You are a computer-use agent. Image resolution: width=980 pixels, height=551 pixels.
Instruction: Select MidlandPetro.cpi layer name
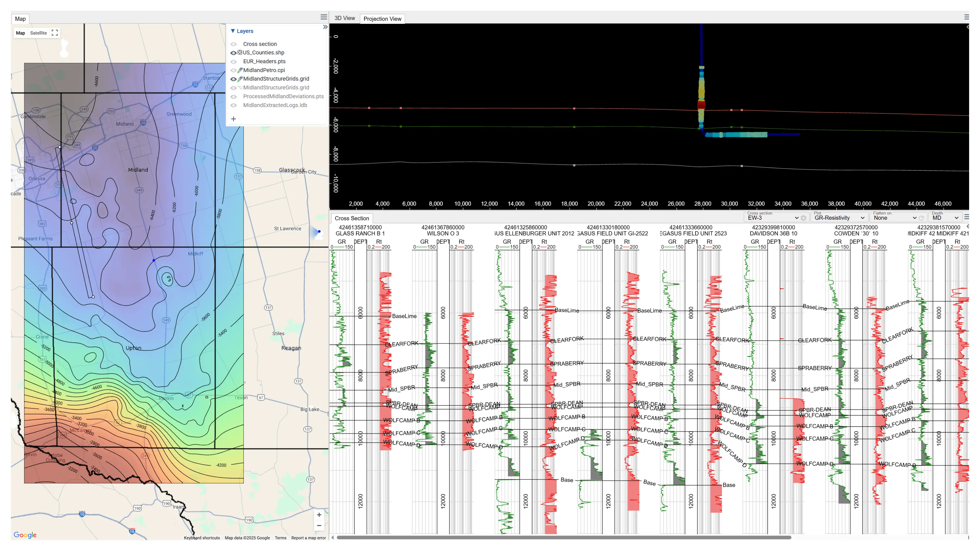[x=264, y=70]
